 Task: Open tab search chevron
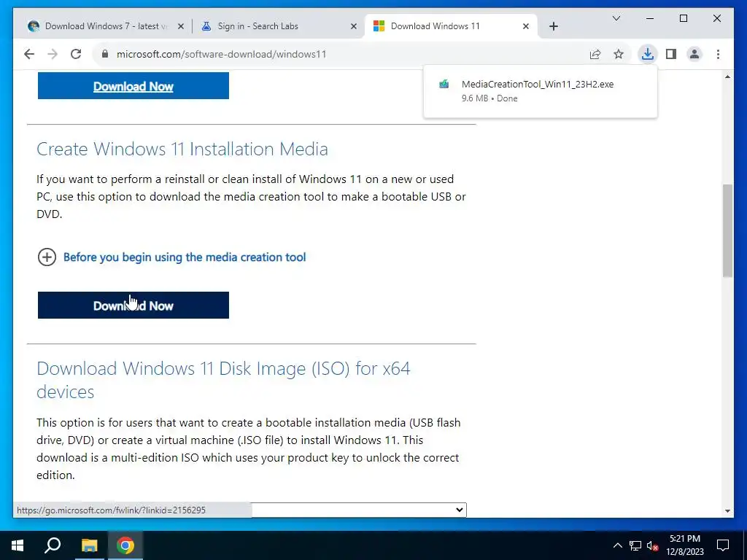(616, 18)
